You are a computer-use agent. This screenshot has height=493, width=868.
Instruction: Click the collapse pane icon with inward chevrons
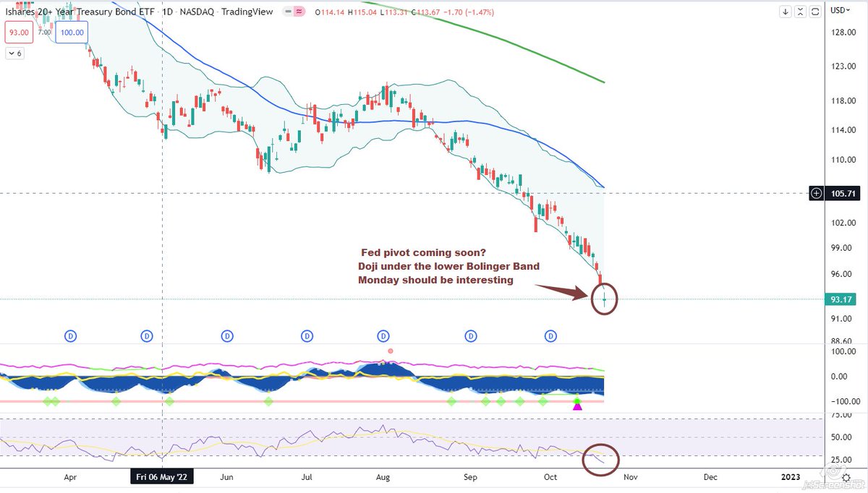coord(800,12)
